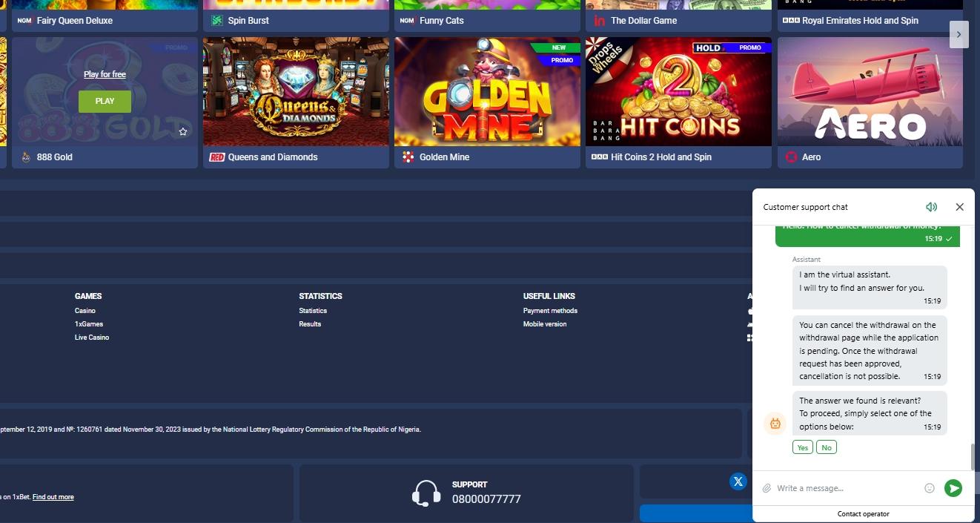This screenshot has height=523, width=980.
Task: Click the Funny Cats provider icon
Action: point(407,21)
